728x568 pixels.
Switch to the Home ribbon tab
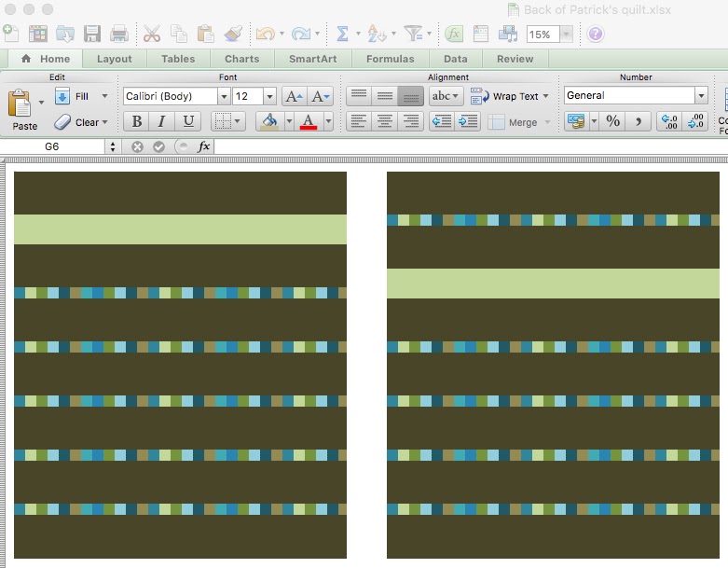46,59
